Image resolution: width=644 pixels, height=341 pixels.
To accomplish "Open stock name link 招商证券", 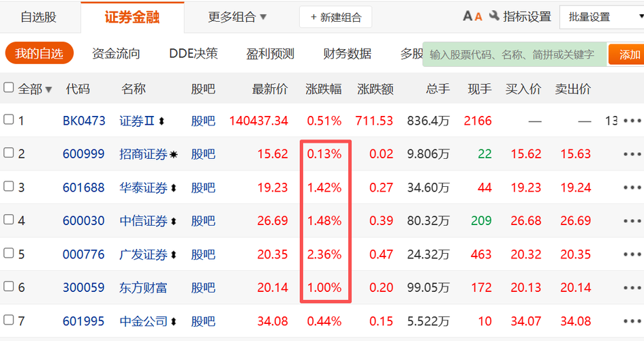I will tap(143, 155).
